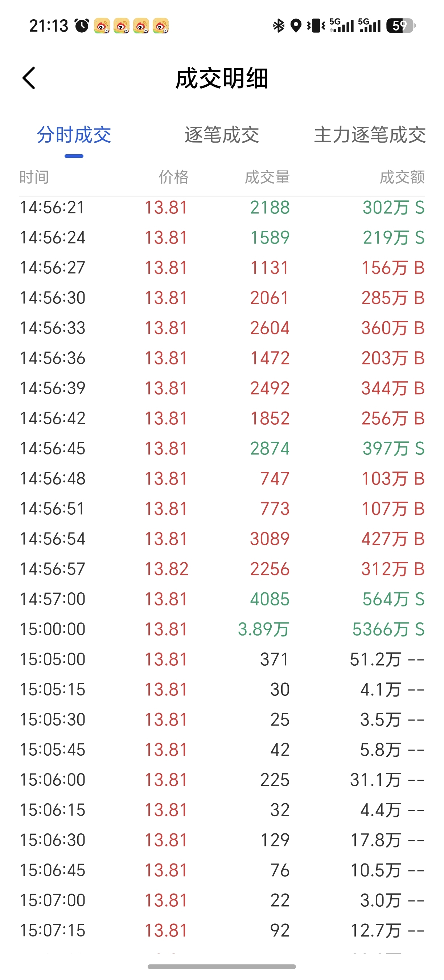Tap the location status icon
444x980 pixels.
296,25
